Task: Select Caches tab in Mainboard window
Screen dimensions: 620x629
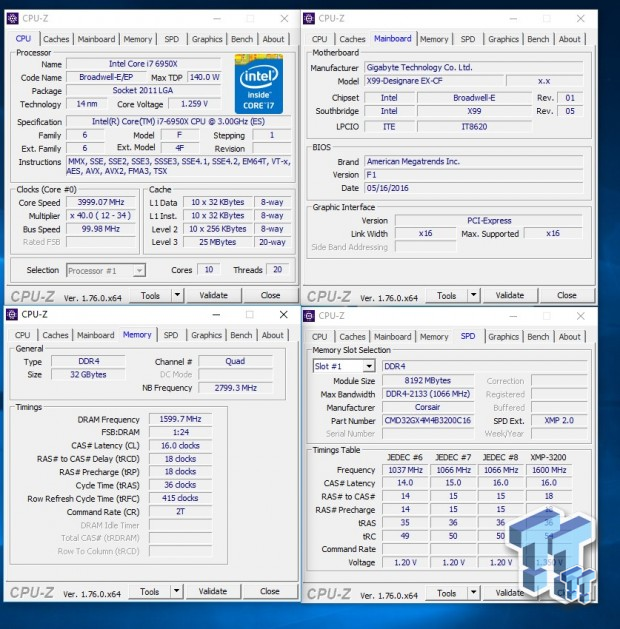Action: pyautogui.click(x=352, y=39)
